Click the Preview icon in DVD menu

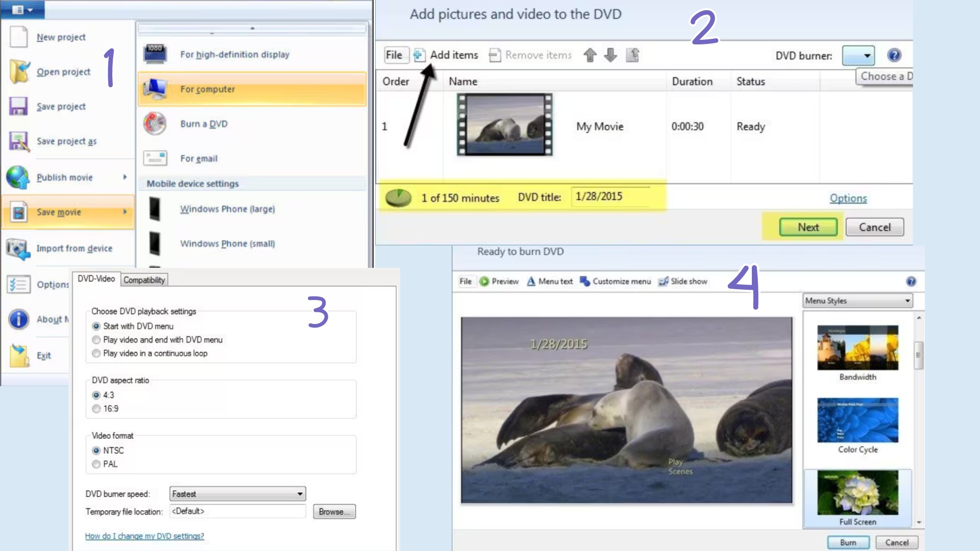point(483,281)
